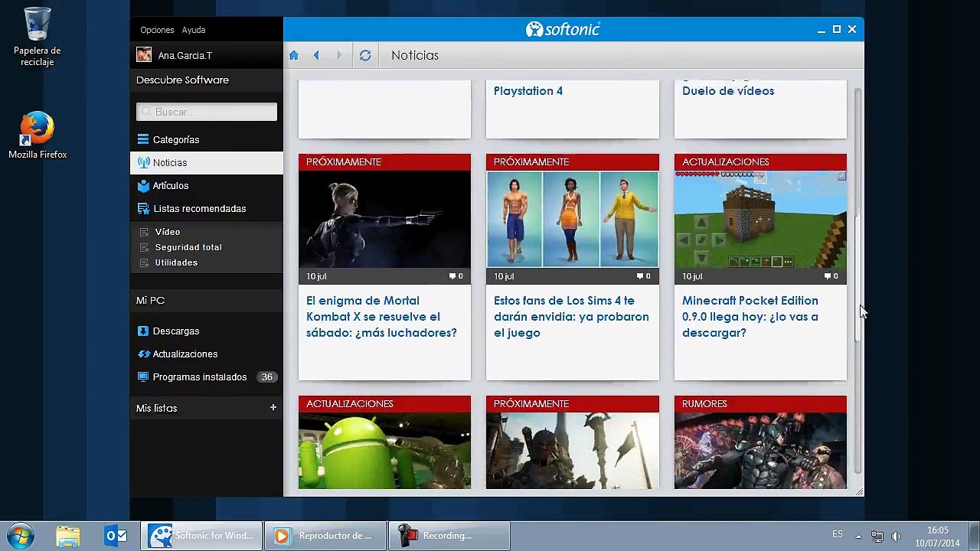The height and width of the screenshot is (551, 980).
Task: Switch to Reproductor de... taskbar window
Action: pyautogui.click(x=325, y=536)
